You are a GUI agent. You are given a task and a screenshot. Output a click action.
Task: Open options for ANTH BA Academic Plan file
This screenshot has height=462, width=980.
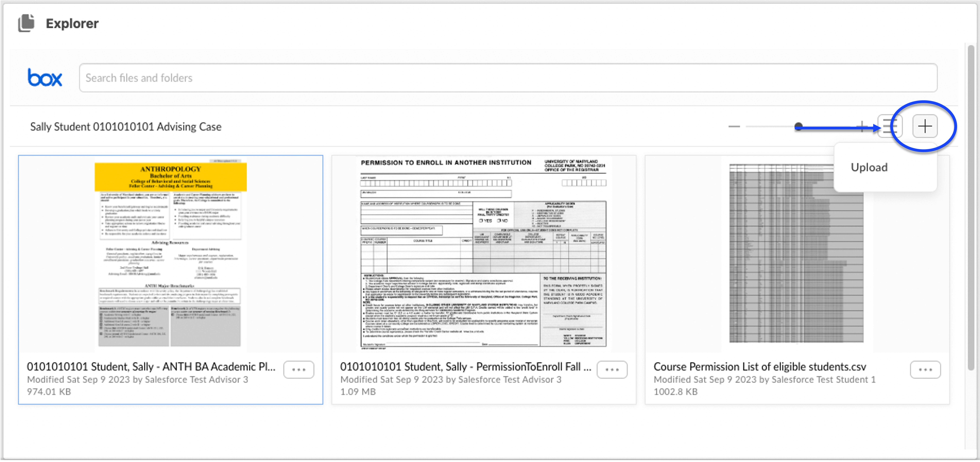tap(299, 370)
